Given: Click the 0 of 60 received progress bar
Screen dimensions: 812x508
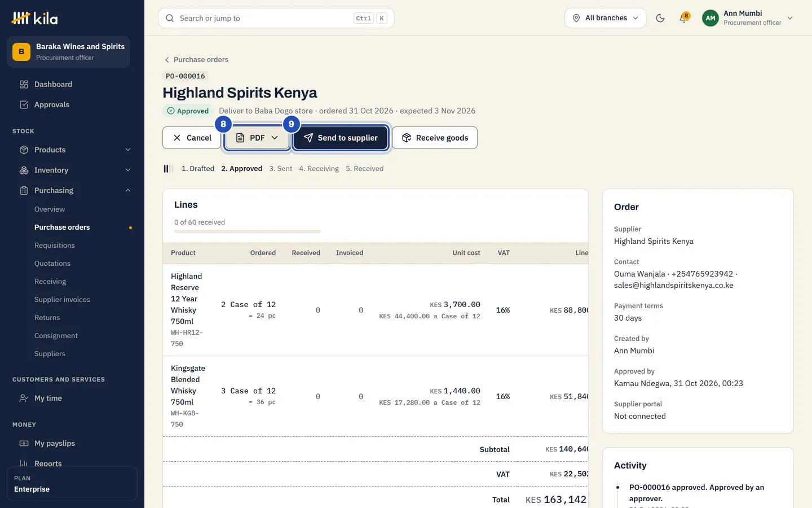Looking at the screenshot, I should tap(248, 231).
